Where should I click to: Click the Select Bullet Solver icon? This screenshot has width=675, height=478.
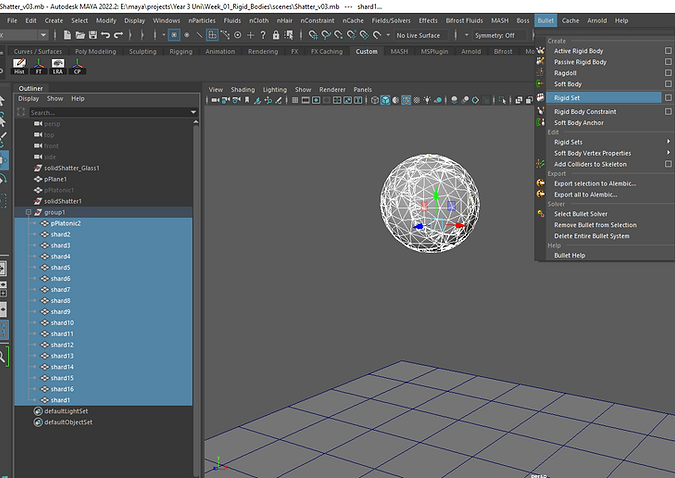[541, 214]
